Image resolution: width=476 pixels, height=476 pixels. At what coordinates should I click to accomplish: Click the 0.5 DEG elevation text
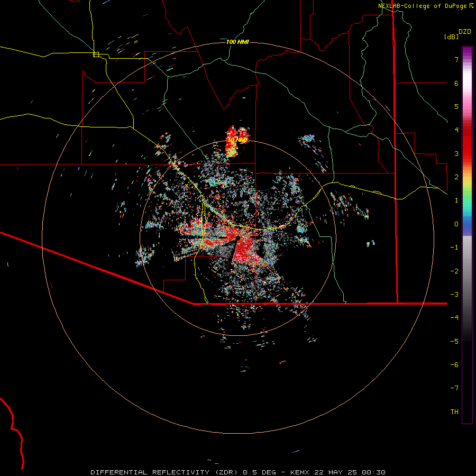click(x=260, y=472)
